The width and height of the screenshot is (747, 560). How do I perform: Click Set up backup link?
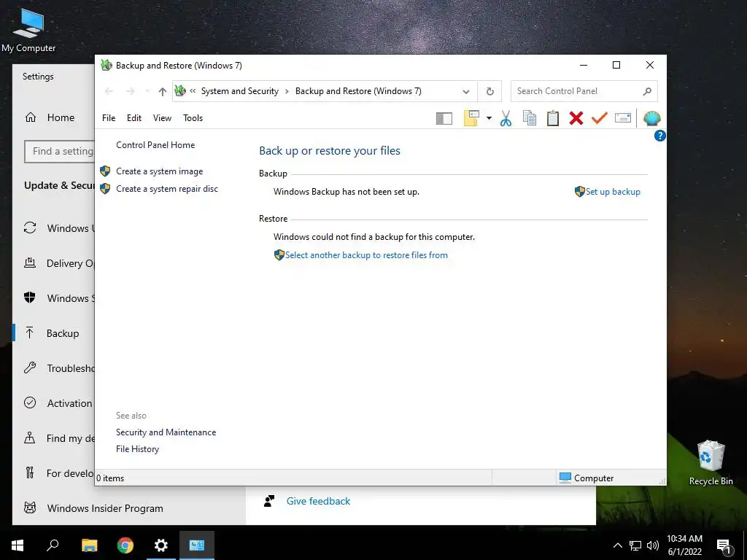click(613, 192)
